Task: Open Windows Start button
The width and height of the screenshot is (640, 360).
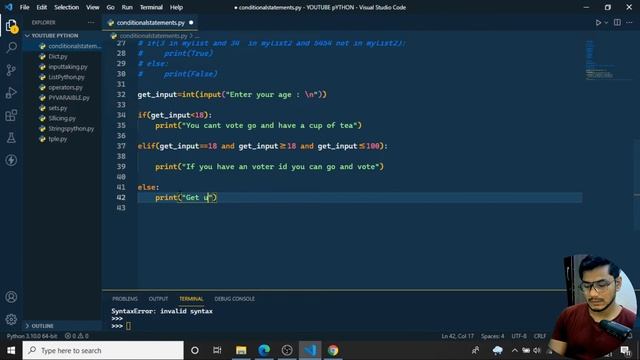Action: (11, 350)
